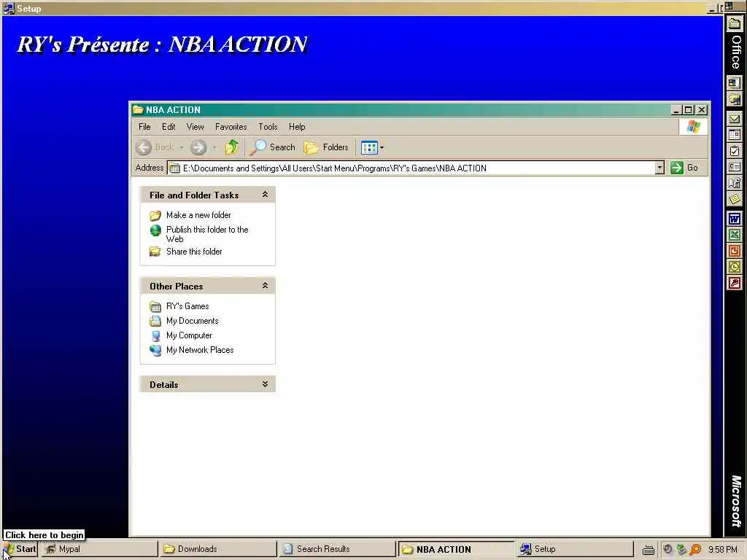Screen dimensions: 747x560
Task: Open the Back history dropdown arrow
Action: point(182,147)
